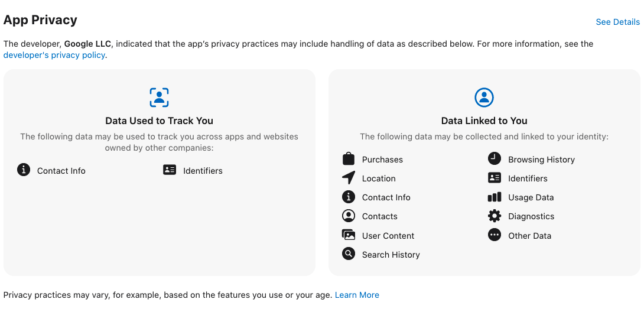Click the Other Data ellipsis icon
This screenshot has width=644, height=312.
(495, 235)
